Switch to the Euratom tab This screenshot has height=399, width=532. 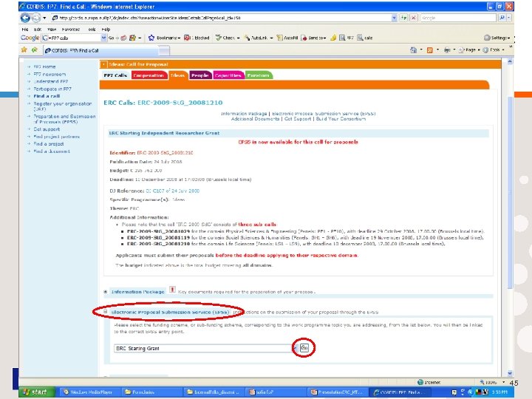pyautogui.click(x=258, y=75)
